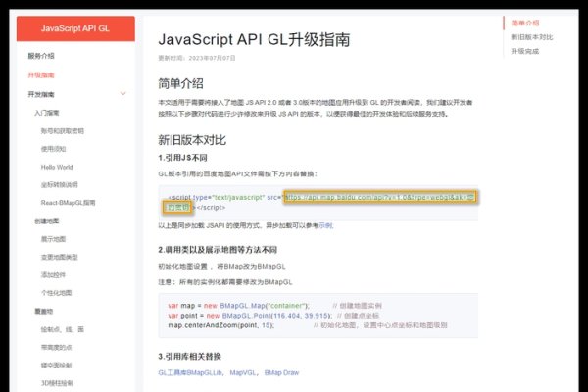This screenshot has height=392, width=588.
Task: Open the 变更地图类型 sidebar item
Action: (59, 257)
